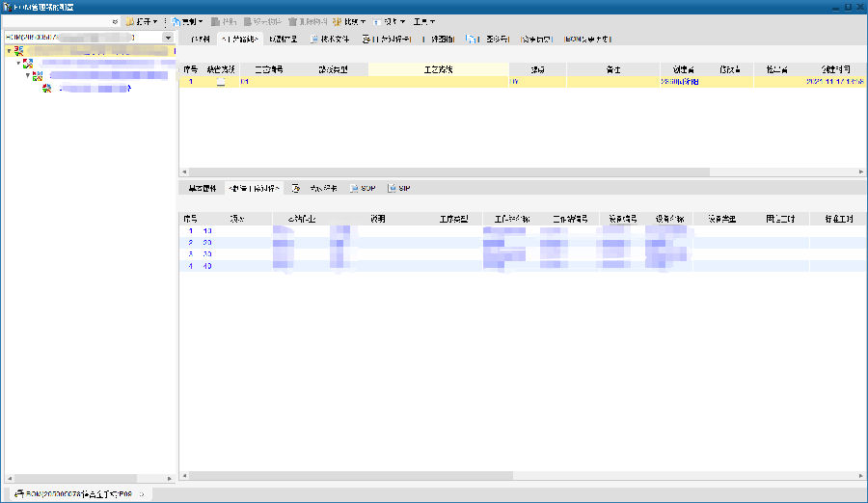Select the 工艺路线 tab in upper pane
This screenshot has height=503, width=868.
pos(240,39)
